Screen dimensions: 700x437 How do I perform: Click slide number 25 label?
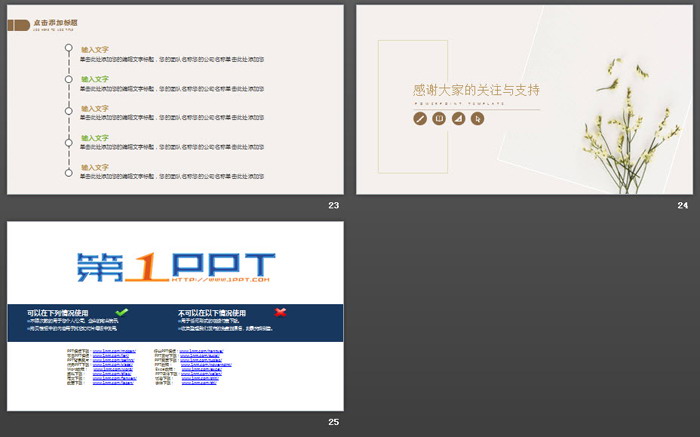[x=333, y=422]
